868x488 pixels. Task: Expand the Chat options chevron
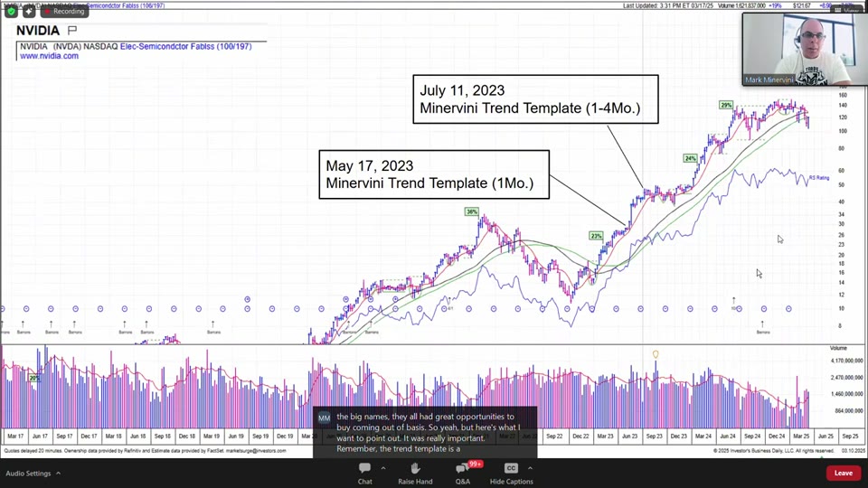coord(383,468)
